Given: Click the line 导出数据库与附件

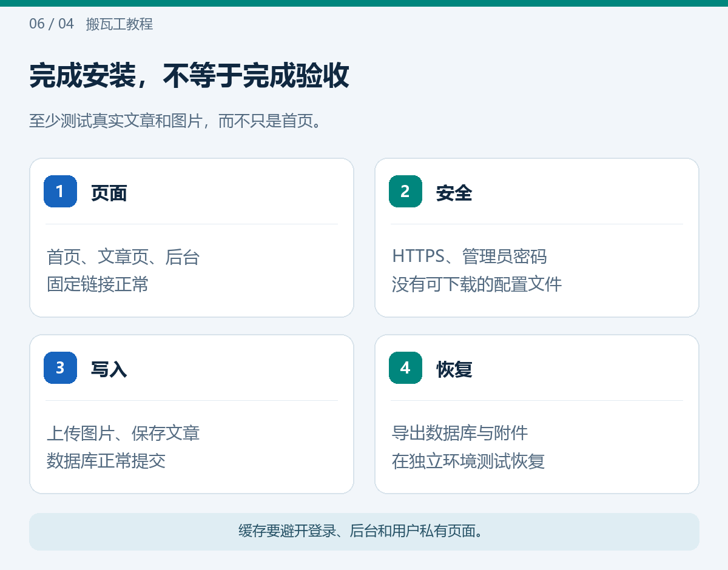Looking at the screenshot, I should pyautogui.click(x=460, y=433).
